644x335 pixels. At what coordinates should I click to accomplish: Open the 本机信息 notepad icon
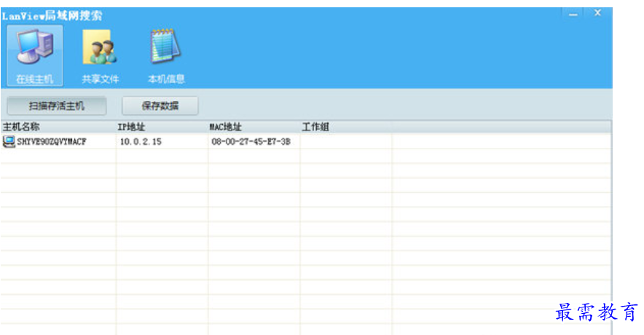point(165,47)
